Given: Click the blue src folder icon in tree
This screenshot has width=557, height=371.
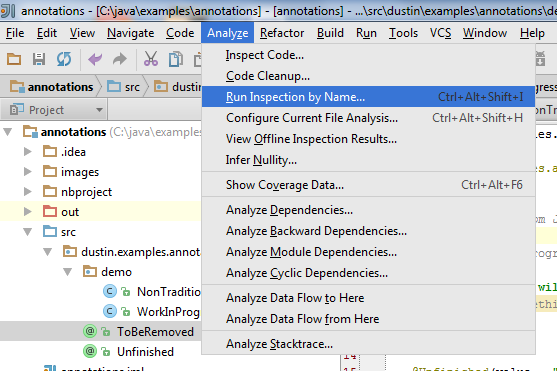Looking at the screenshot, I should pyautogui.click(x=50, y=231).
